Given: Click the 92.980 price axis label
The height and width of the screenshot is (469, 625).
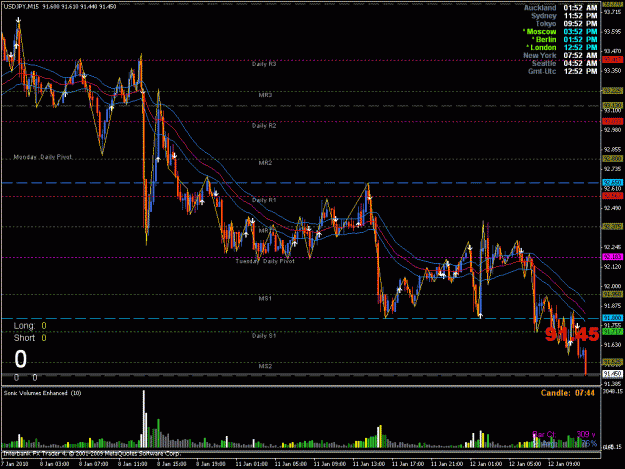Looking at the screenshot, I should click(x=613, y=130).
